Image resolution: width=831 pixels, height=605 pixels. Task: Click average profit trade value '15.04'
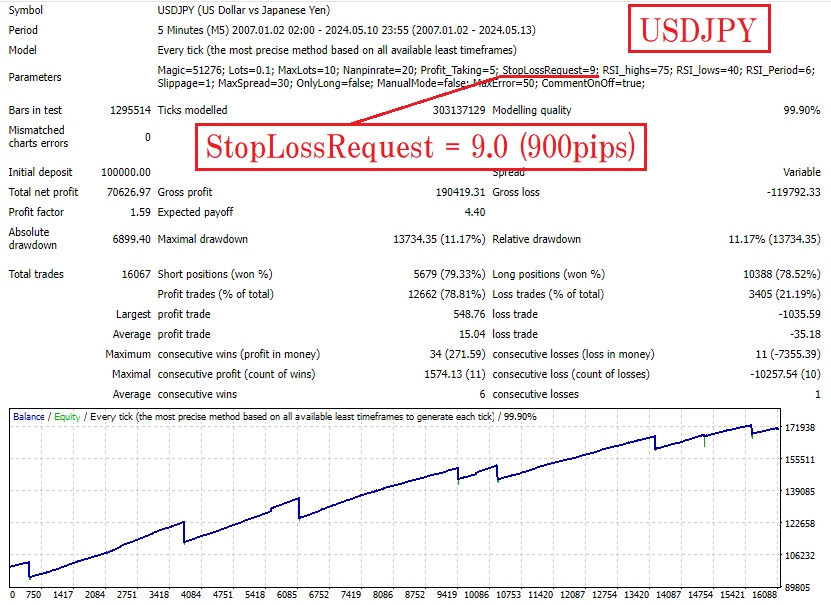click(472, 335)
